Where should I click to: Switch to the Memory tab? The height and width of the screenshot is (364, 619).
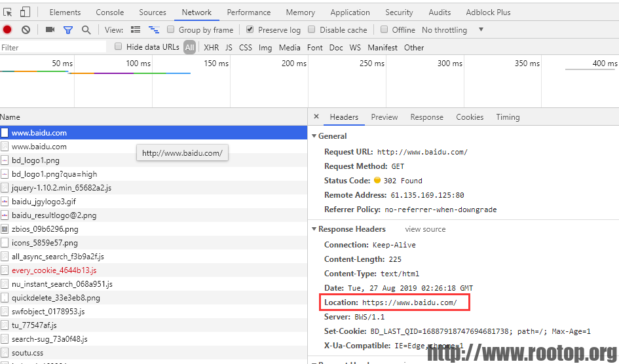click(x=301, y=12)
